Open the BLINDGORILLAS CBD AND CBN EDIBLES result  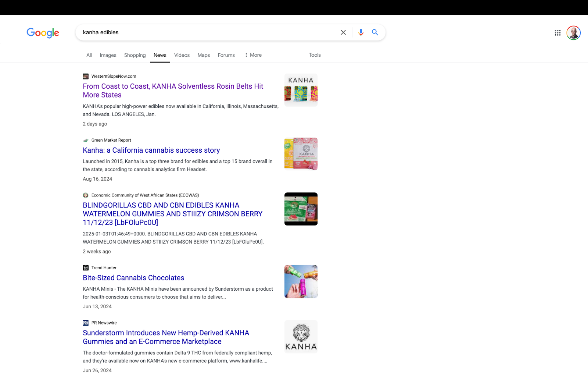tap(173, 214)
